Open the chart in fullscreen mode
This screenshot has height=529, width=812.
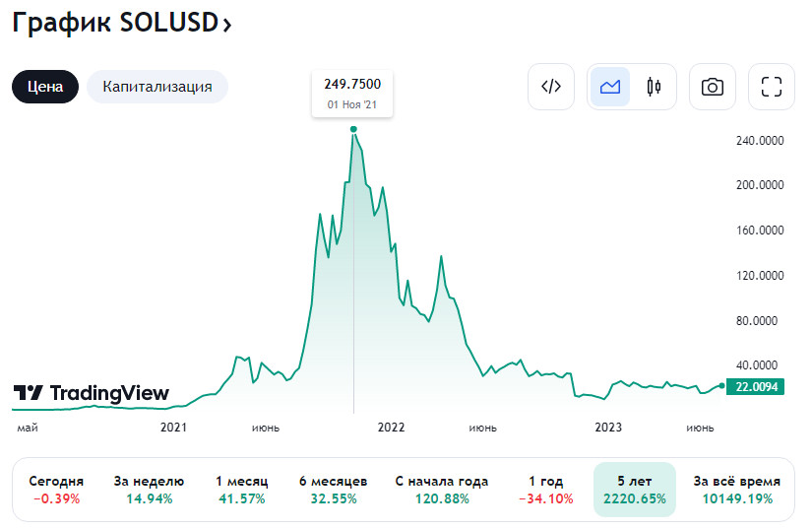pos(772,87)
